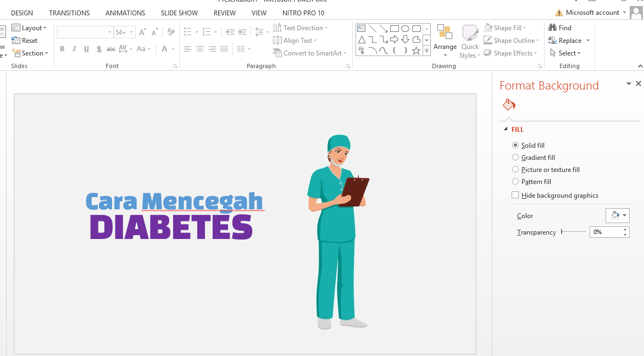Screen dimensions: 644x356
Task: Increase font size with large A
Action: 142,32
